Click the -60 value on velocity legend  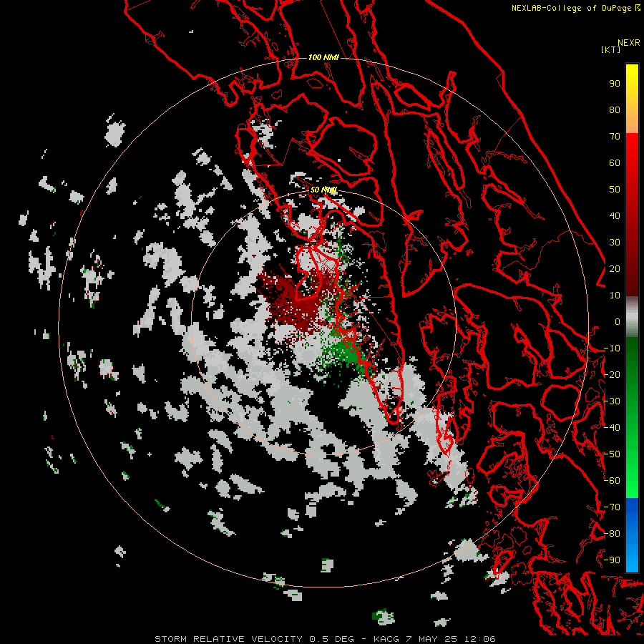click(612, 481)
